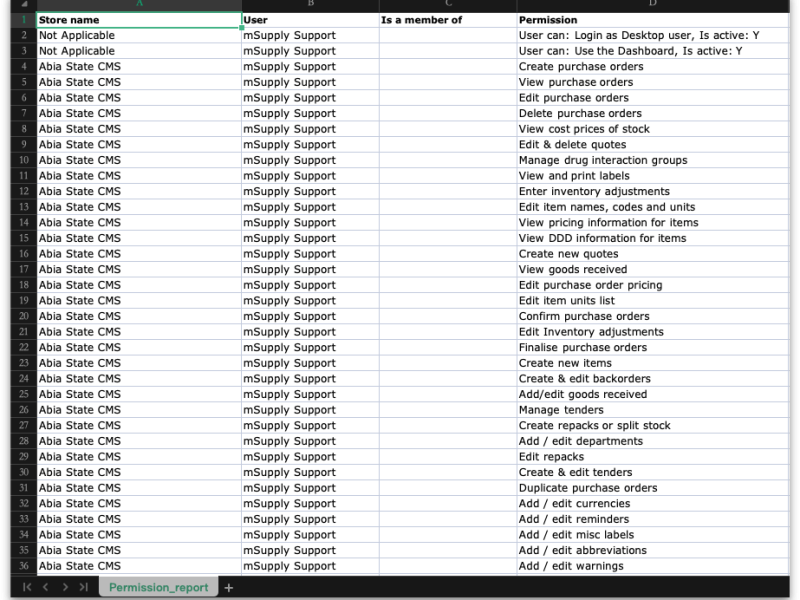Select 'Create new quotes' cell

pos(653,254)
